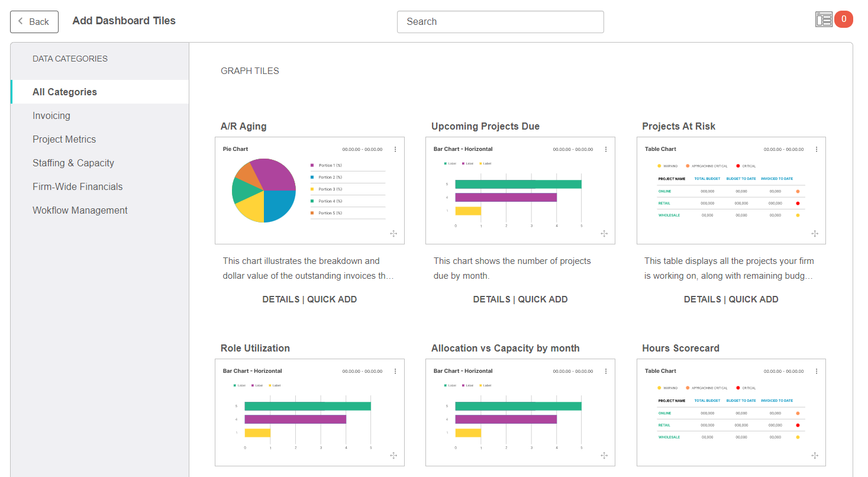Open three-dot menu on Hours Scorecard tile
This screenshot has width=868, height=477.
817,372
